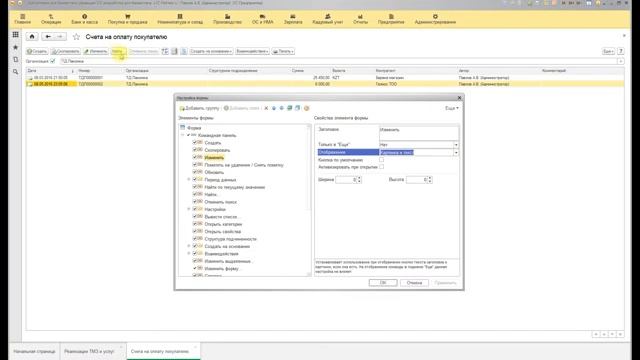
Task: Click the orange round icon in dialog toolbar
Action: pos(307,108)
